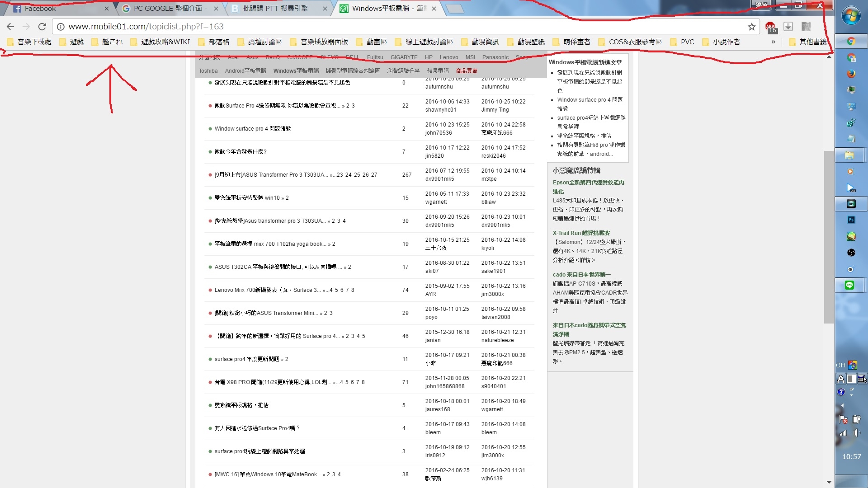The width and height of the screenshot is (868, 488).
Task: Open the Toshiba forum category
Action: [x=208, y=71]
